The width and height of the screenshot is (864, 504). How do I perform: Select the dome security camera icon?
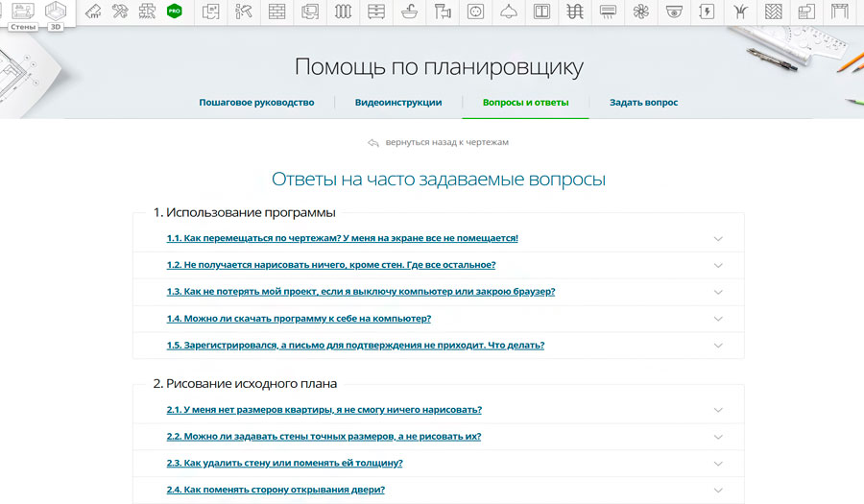(674, 12)
